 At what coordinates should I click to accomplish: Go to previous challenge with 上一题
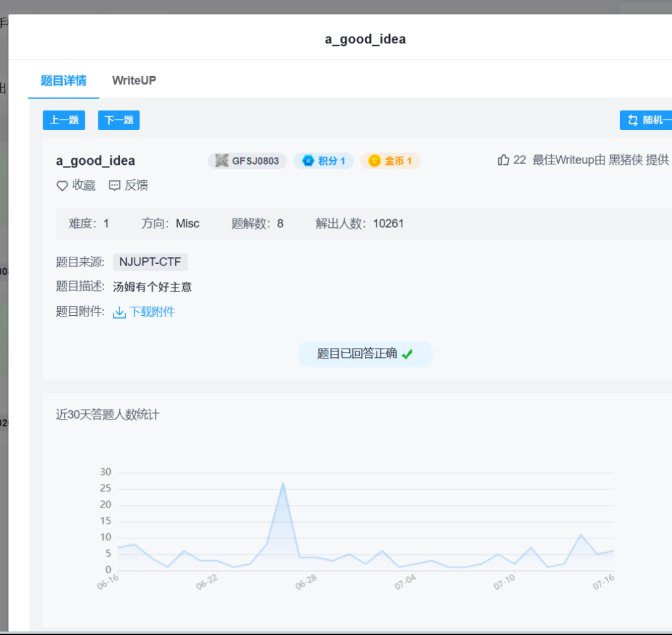[x=64, y=120]
